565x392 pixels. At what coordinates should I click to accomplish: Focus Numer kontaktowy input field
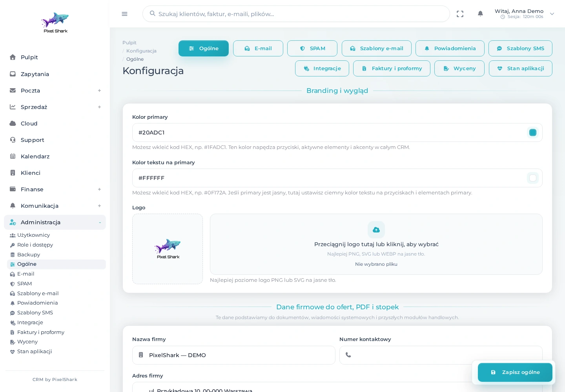pos(441,355)
